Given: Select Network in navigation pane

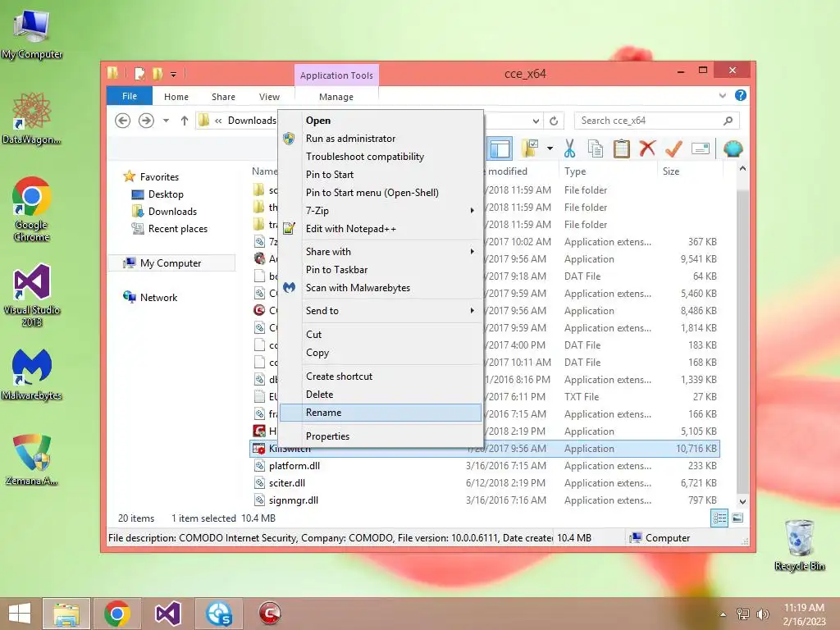Looking at the screenshot, I should point(158,297).
